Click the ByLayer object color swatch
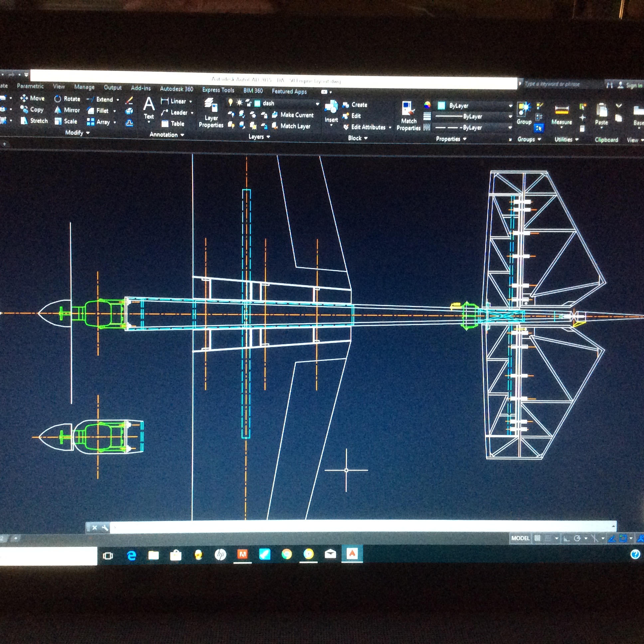 (x=441, y=106)
